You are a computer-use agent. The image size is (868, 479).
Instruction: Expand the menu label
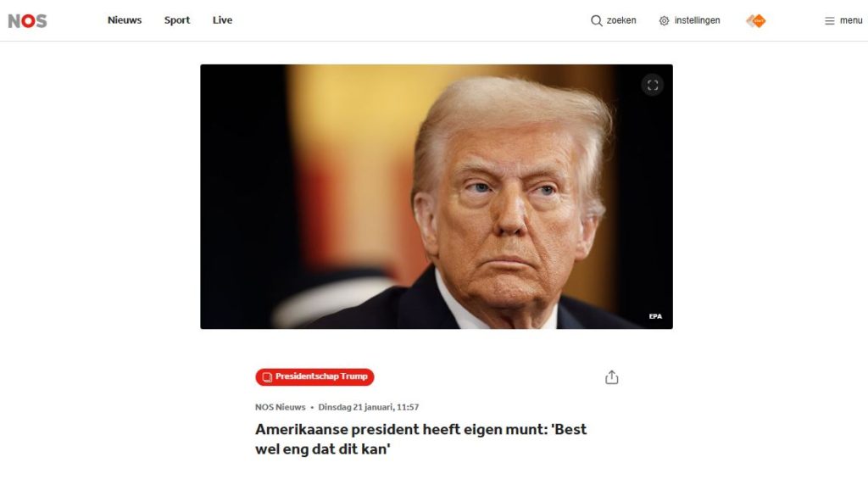[x=851, y=20]
